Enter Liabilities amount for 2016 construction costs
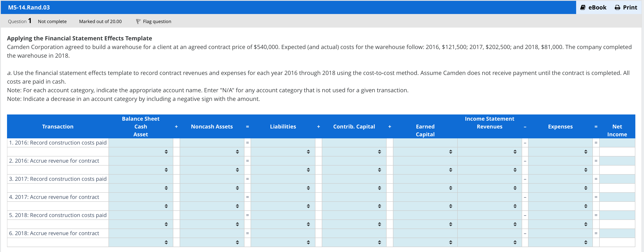The height and width of the screenshot is (252, 644). click(x=283, y=143)
